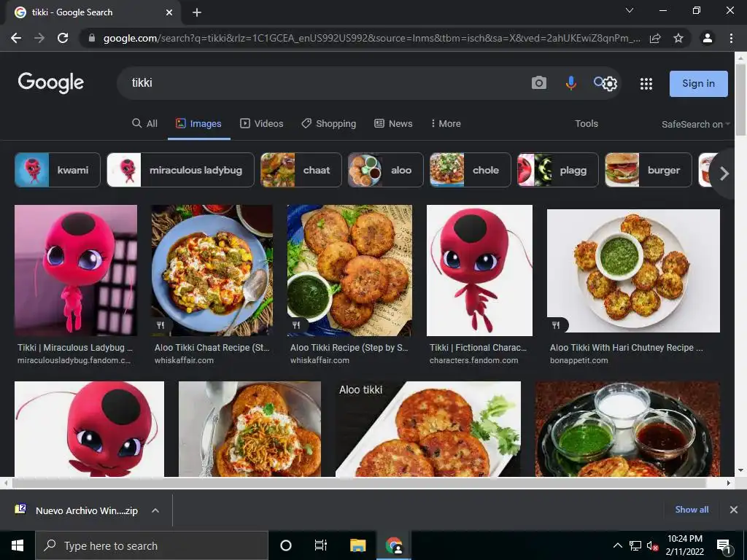This screenshot has width=747, height=560.
Task: Show more suggestion chips with right arrow
Action: pyautogui.click(x=724, y=174)
